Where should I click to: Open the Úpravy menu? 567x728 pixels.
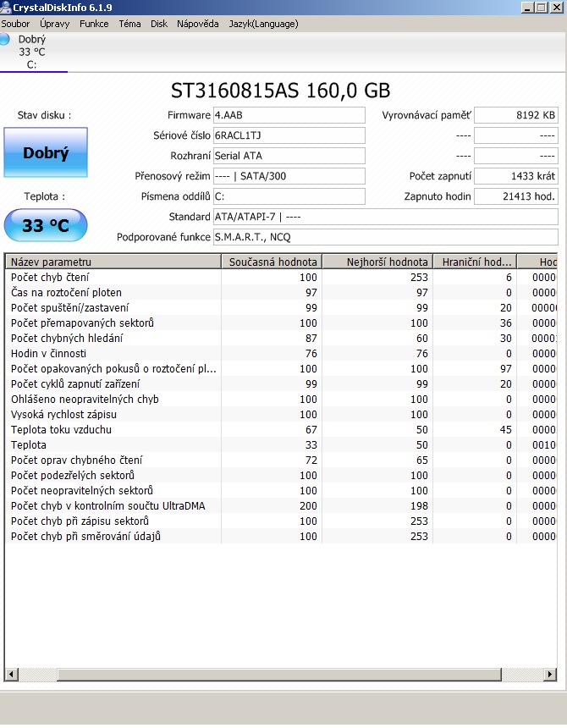tap(55, 24)
